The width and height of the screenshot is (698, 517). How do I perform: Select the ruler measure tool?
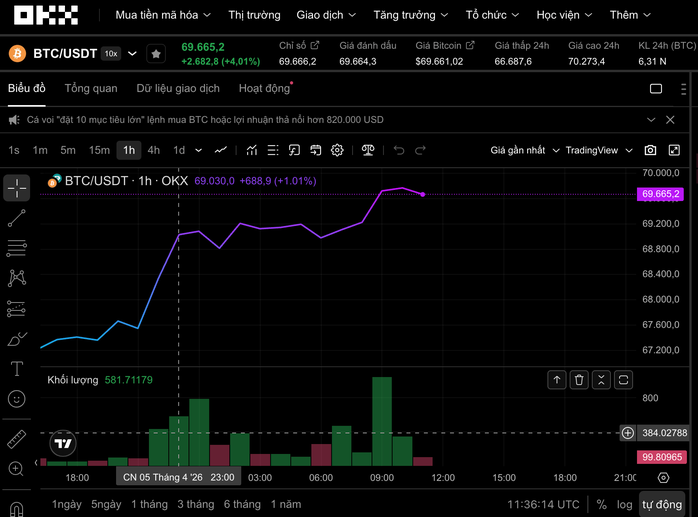point(17,439)
